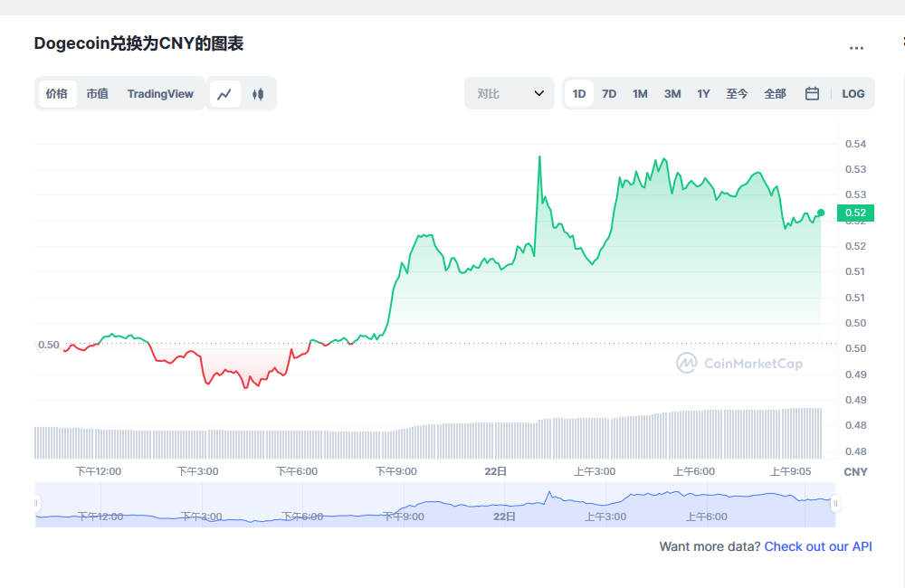Activate the 全部 all-time range
This screenshot has height=588, width=905.
tap(775, 93)
